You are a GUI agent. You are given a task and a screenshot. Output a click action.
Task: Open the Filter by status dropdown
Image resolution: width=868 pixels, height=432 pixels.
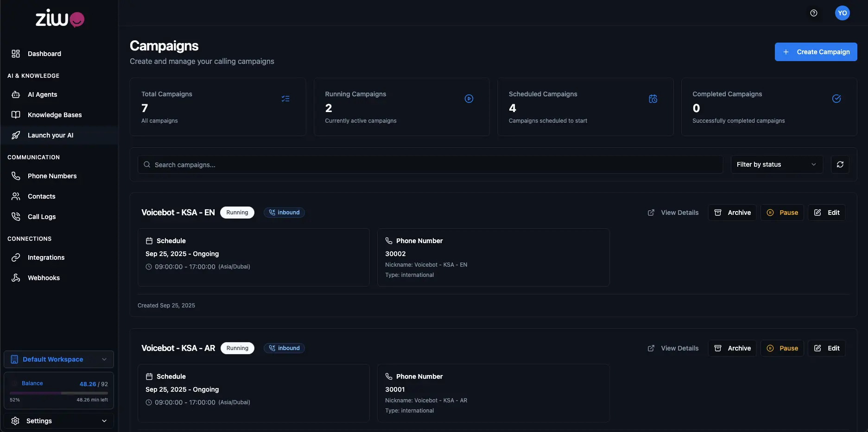tap(776, 164)
